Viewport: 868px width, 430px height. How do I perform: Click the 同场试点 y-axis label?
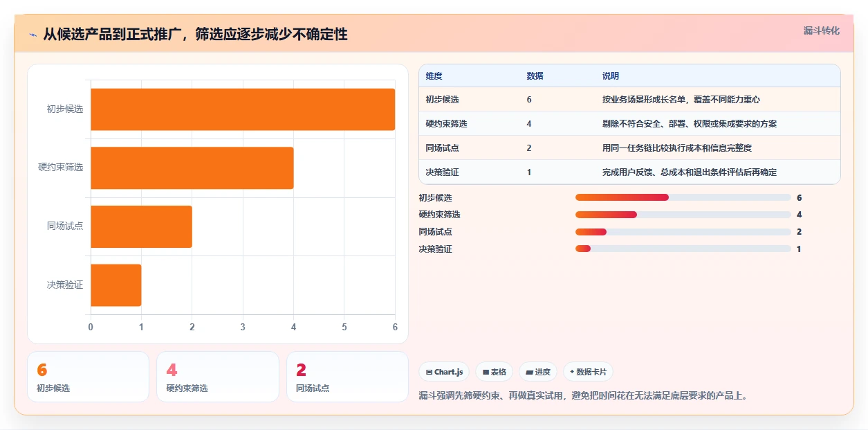click(x=65, y=226)
